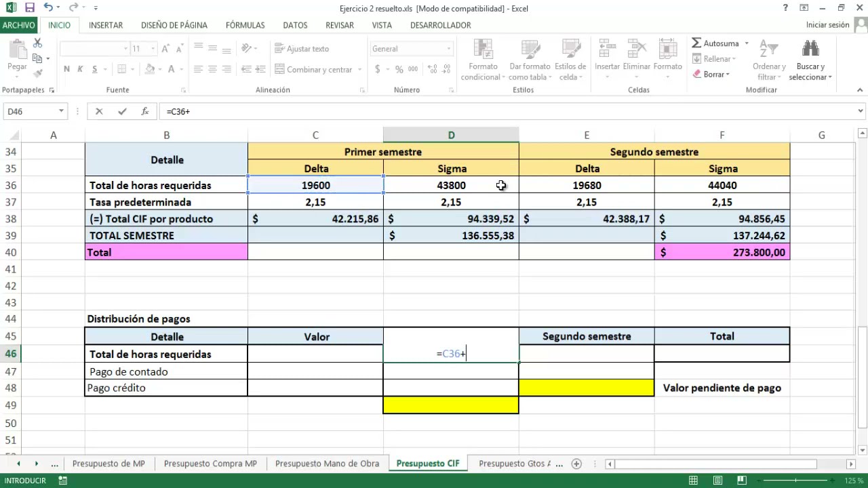The image size is (868, 488).
Task: Cancel the formula entry with X
Action: [x=99, y=111]
